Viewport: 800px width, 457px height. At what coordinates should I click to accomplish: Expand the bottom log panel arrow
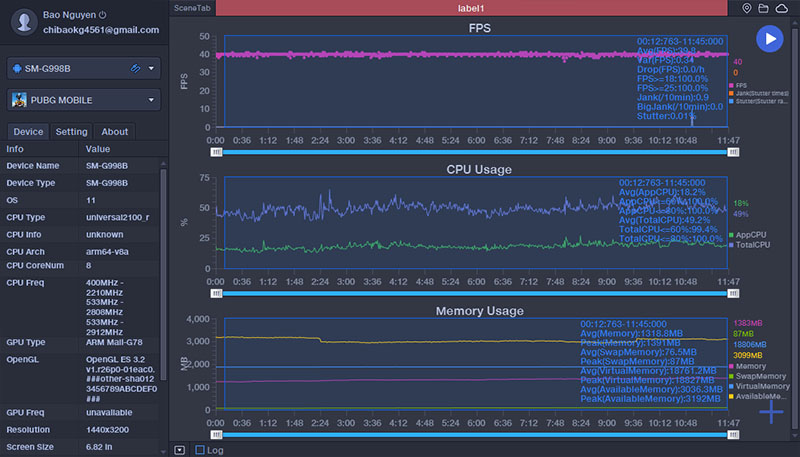[179, 450]
